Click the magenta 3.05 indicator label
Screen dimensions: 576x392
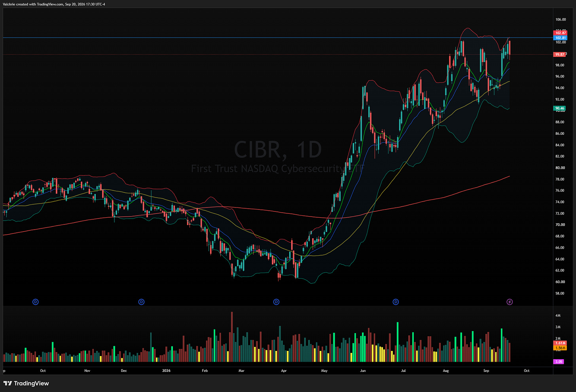point(559,362)
